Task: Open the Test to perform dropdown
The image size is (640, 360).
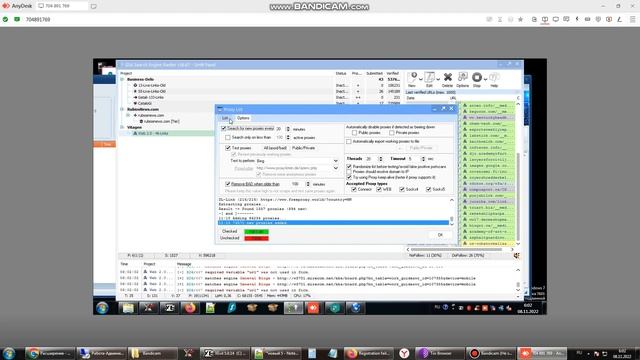Action: tap(336, 161)
